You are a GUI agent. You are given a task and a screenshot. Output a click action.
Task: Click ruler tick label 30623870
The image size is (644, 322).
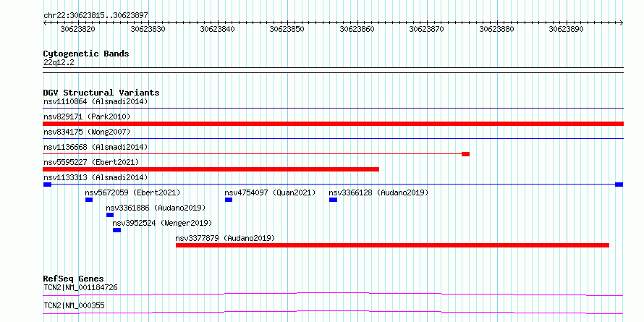coord(427,29)
